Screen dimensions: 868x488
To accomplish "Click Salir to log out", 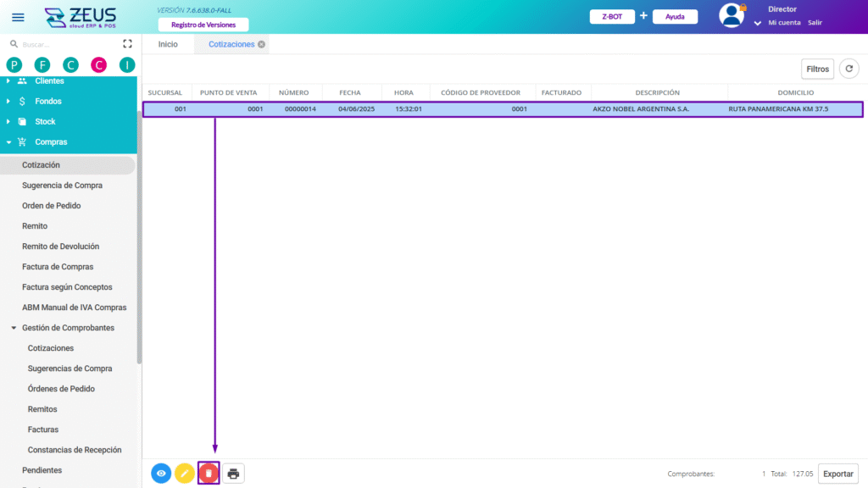I will click(x=815, y=23).
